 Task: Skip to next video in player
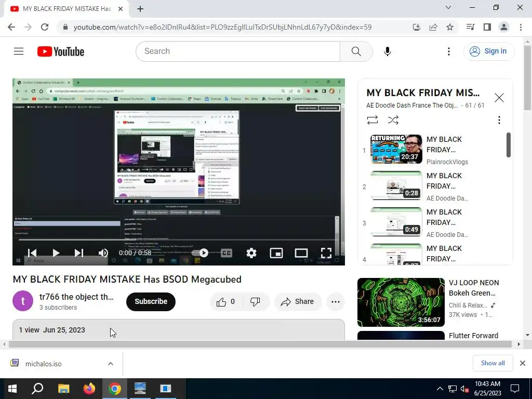[x=79, y=253]
